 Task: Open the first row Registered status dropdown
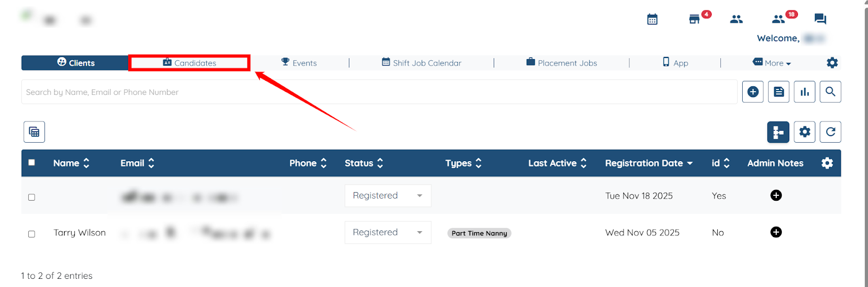tap(388, 195)
